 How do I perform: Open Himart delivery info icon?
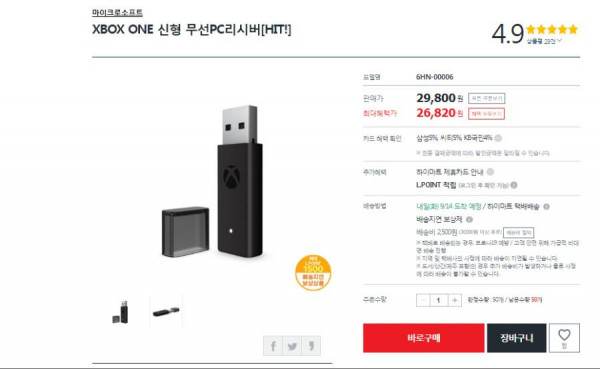click(546, 207)
